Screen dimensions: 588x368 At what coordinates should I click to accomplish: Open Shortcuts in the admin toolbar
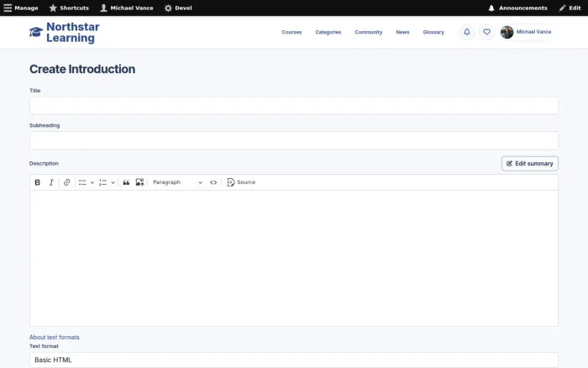(x=70, y=8)
